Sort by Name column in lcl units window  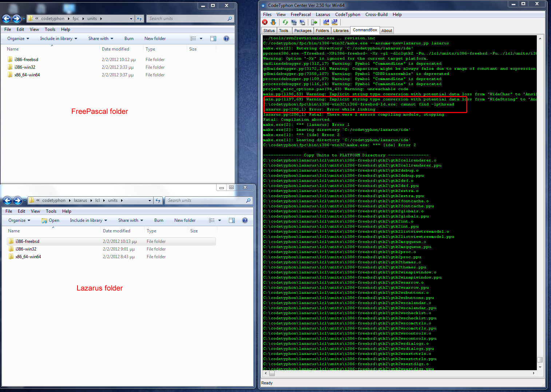pos(14,231)
